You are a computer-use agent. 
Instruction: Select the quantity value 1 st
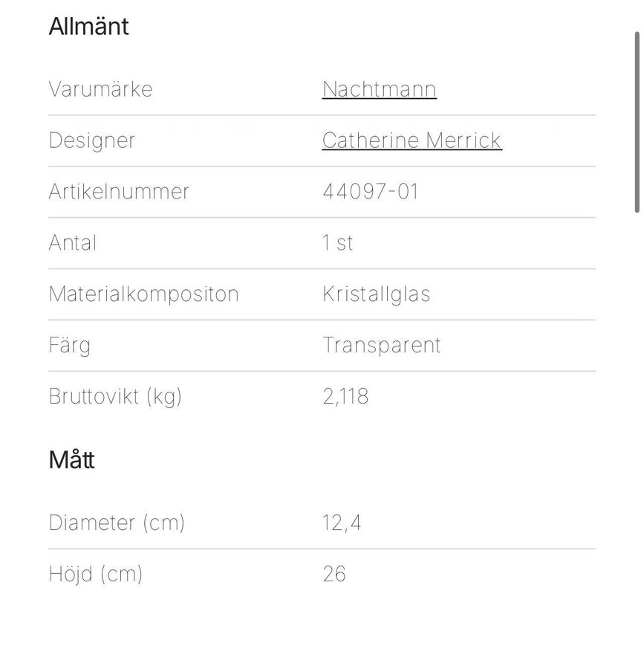pos(338,243)
